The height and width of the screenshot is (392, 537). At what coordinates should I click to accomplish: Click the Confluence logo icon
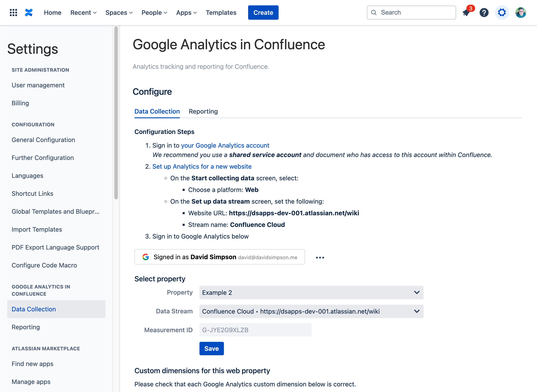coord(29,13)
